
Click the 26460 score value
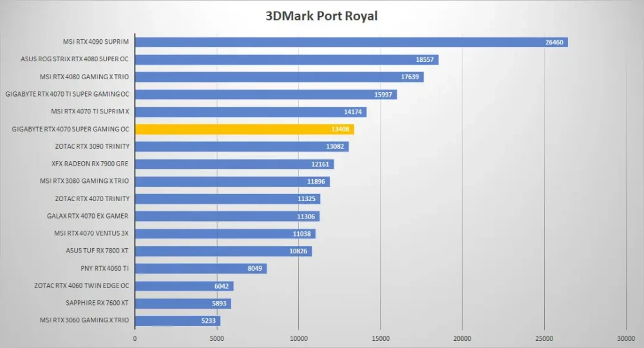[x=554, y=43]
